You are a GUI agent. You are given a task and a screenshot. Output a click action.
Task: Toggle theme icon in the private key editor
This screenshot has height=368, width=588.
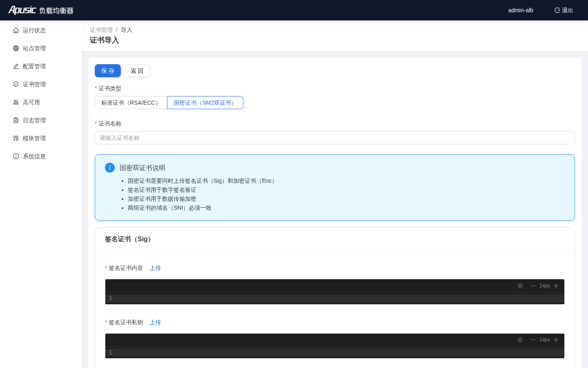pos(520,340)
